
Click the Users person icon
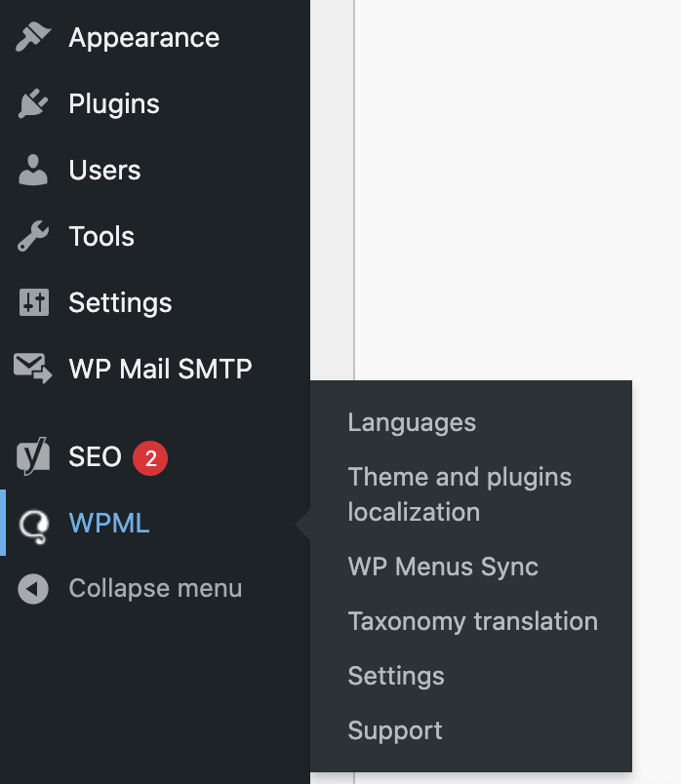pos(33,171)
